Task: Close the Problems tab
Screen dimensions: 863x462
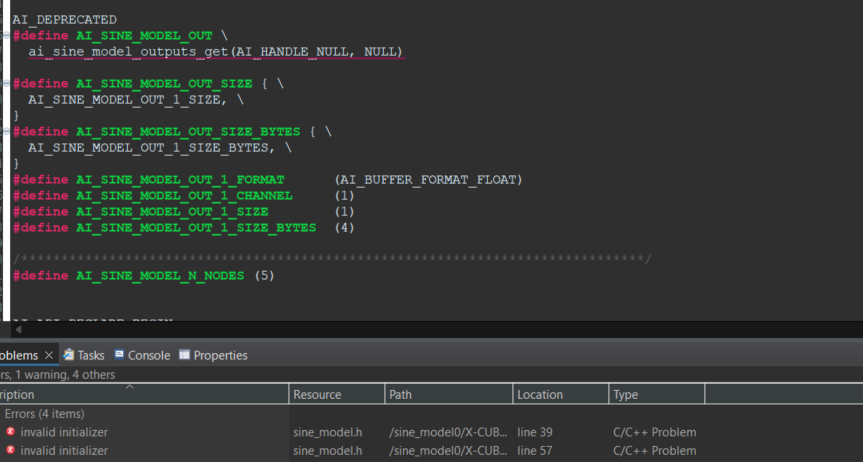Action: click(48, 355)
